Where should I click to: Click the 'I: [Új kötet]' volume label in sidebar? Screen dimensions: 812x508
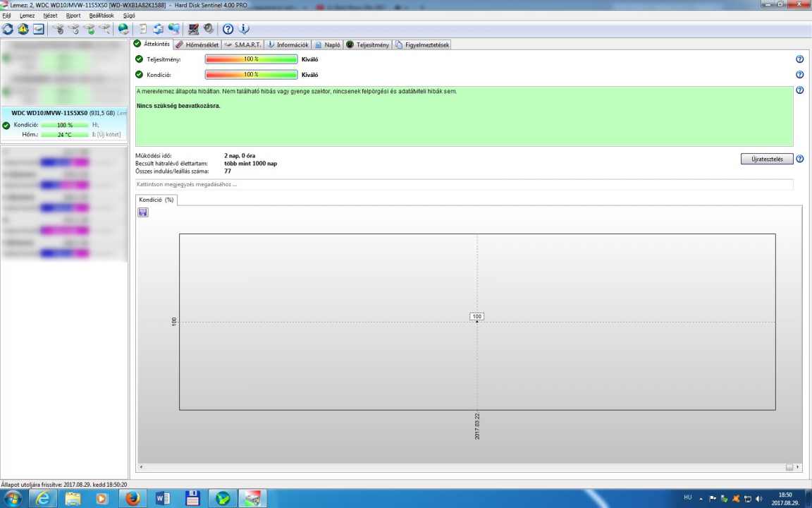[106, 134]
